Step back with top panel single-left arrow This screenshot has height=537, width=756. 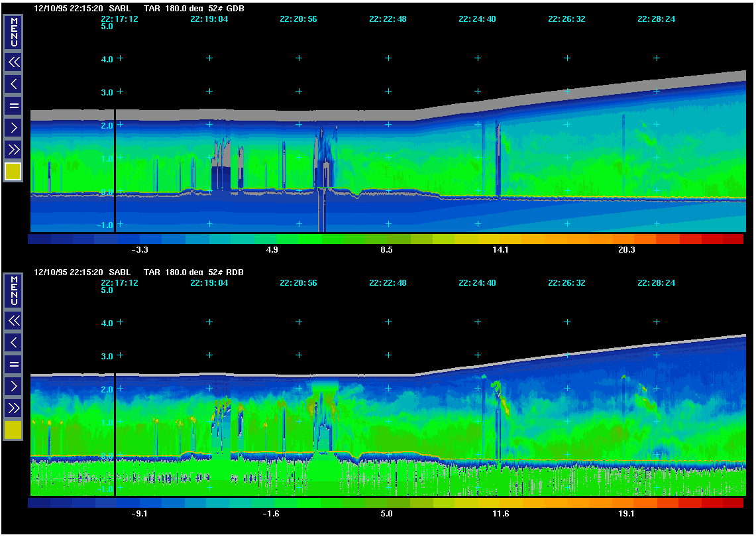point(13,84)
